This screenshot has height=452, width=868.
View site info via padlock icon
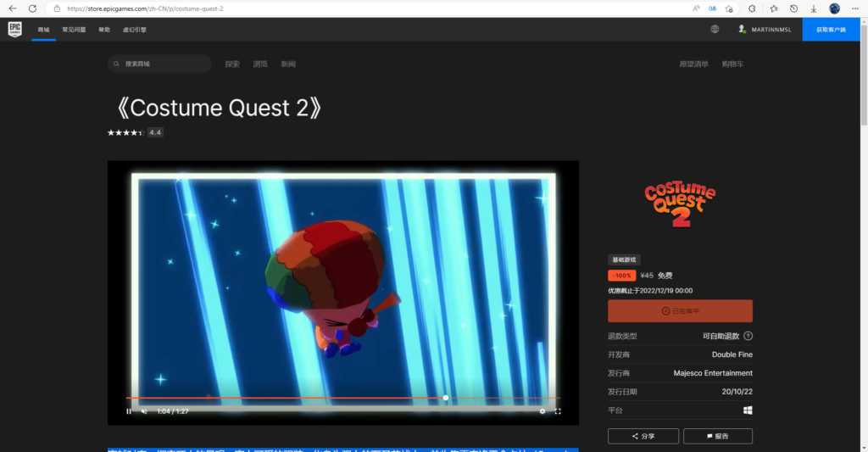pyautogui.click(x=57, y=8)
